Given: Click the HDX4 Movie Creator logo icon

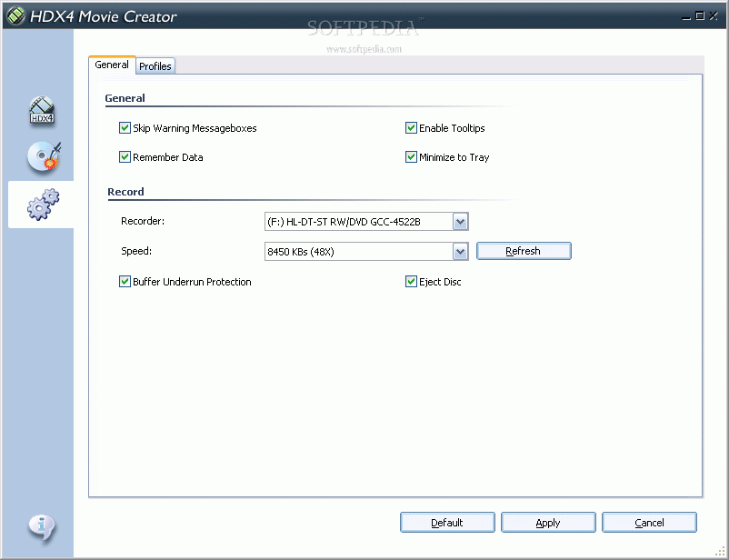Looking at the screenshot, I should 15,15.
